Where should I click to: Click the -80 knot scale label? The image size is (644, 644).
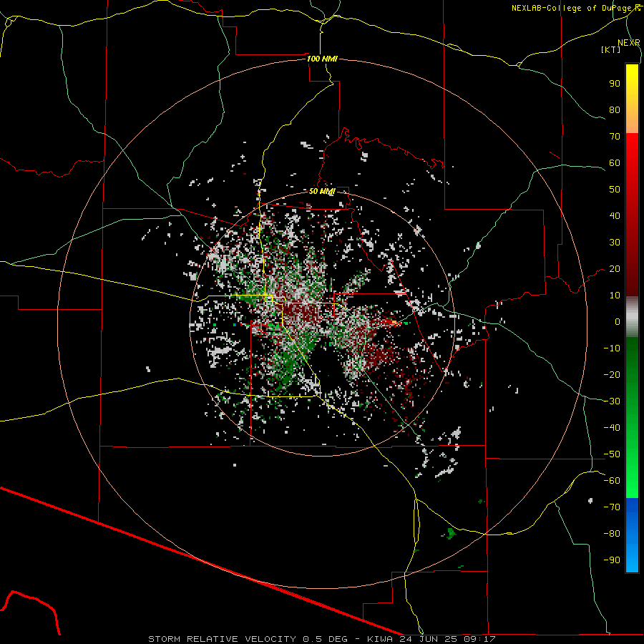point(612,534)
